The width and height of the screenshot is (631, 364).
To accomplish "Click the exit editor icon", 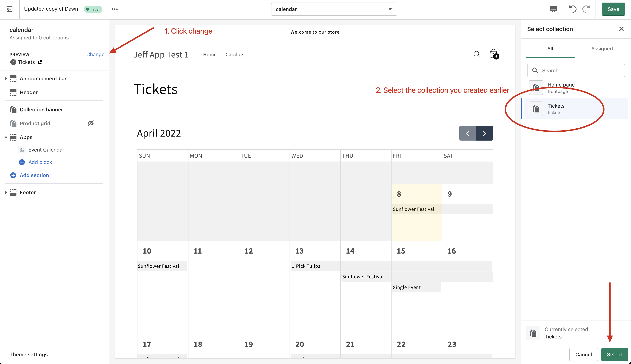I will (x=10, y=9).
